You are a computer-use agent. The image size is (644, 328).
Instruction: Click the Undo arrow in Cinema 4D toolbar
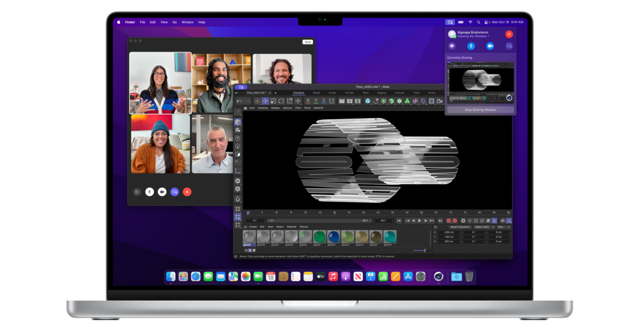[x=239, y=101]
